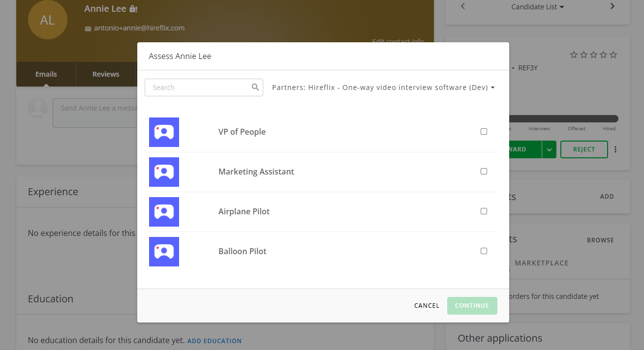Open the Marketplace tab

pos(542,263)
